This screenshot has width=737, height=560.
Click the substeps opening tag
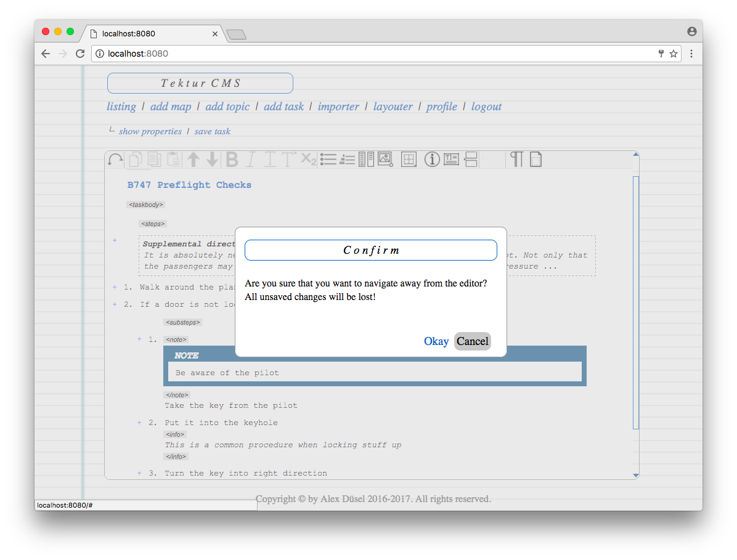183,322
